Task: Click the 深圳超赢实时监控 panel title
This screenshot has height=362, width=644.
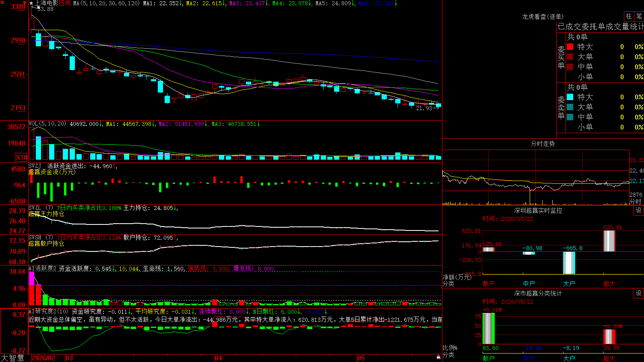Action: click(x=538, y=210)
